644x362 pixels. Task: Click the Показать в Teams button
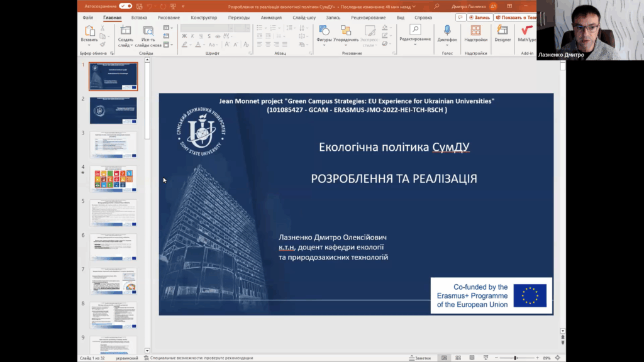click(516, 18)
